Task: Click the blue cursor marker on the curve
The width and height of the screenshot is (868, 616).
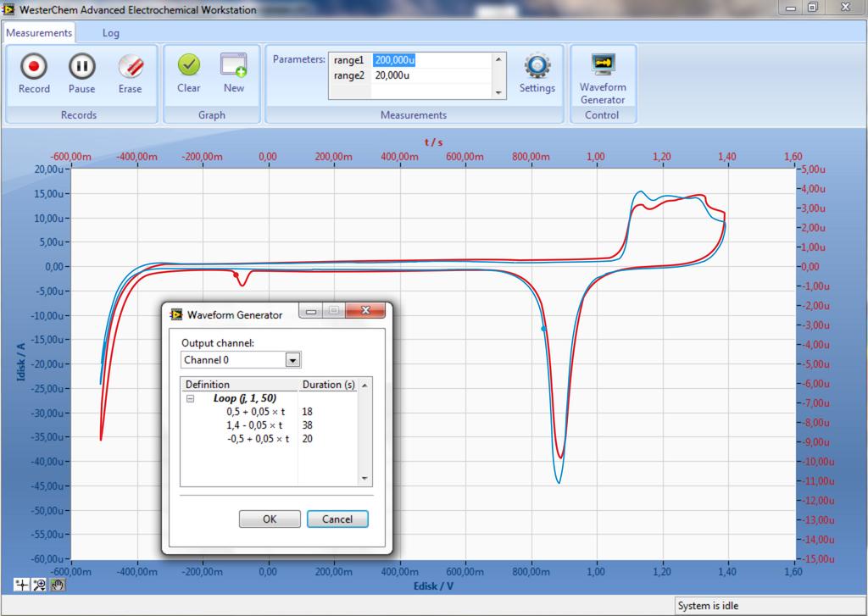Action: pos(543,329)
